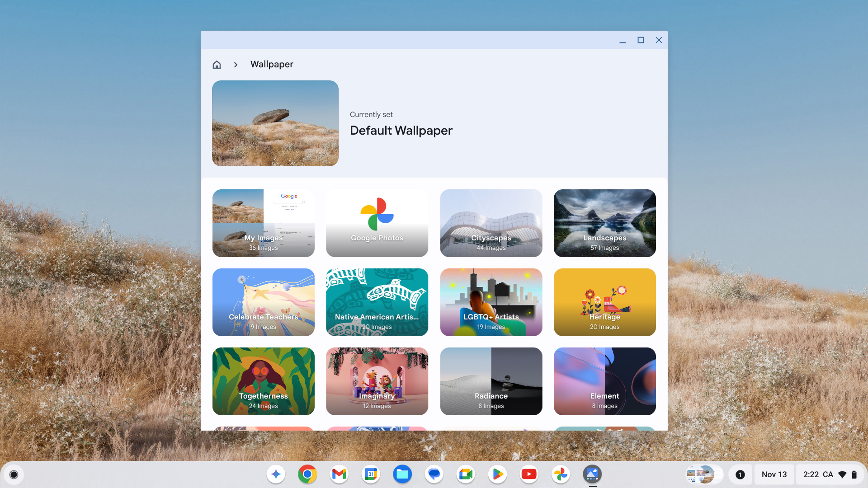Image resolution: width=868 pixels, height=488 pixels.
Task: Launch Gemini from the shelf
Action: (276, 474)
